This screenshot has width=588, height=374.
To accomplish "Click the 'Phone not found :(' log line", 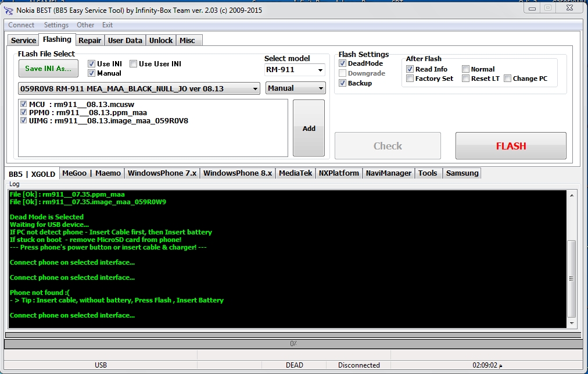I will (x=40, y=293).
